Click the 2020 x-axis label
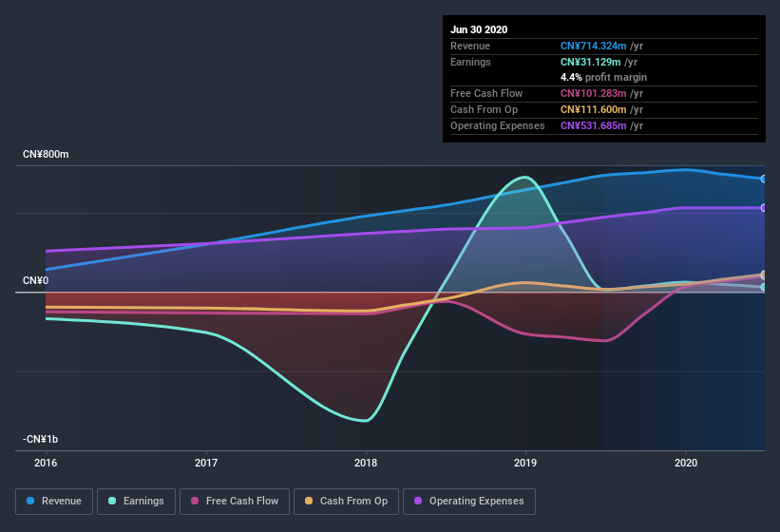Image resolution: width=780 pixels, height=532 pixels. click(x=686, y=463)
